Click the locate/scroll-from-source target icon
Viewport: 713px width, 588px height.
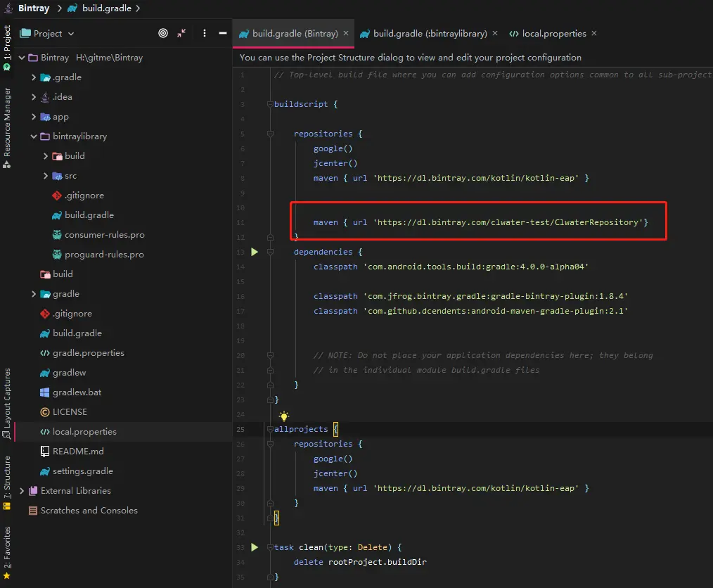[x=163, y=33]
